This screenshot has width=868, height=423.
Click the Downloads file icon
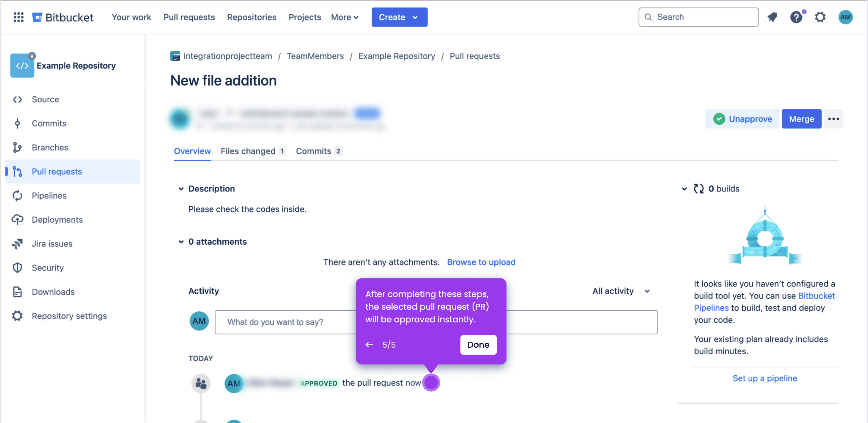pyautogui.click(x=17, y=292)
